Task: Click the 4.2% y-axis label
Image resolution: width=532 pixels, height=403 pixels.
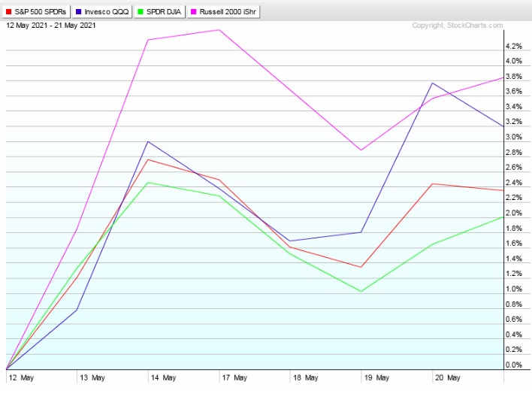Action: (514, 46)
